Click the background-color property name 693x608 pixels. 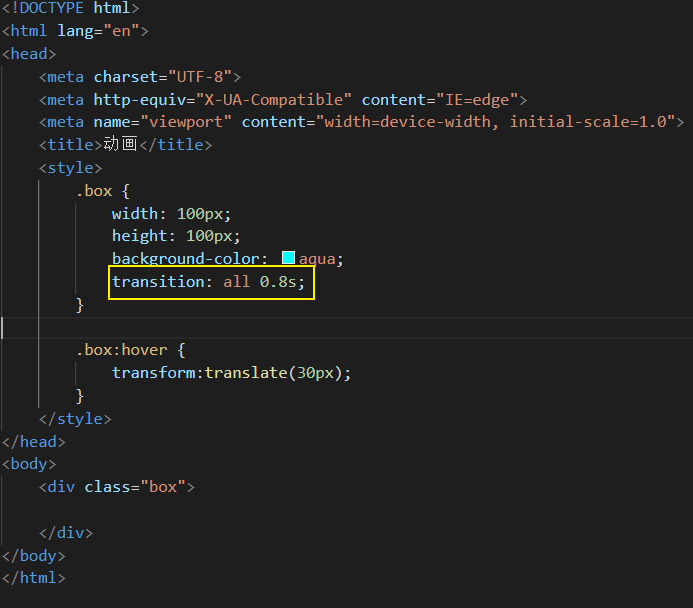point(187,258)
